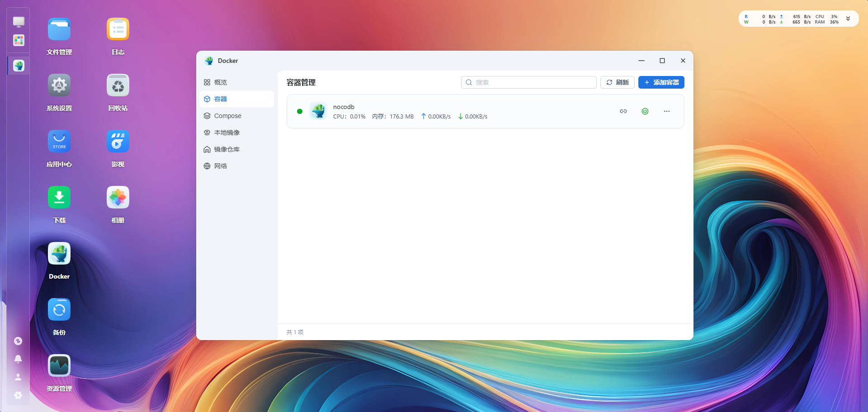
Task: Click the nocodb container link icon
Action: (x=623, y=111)
